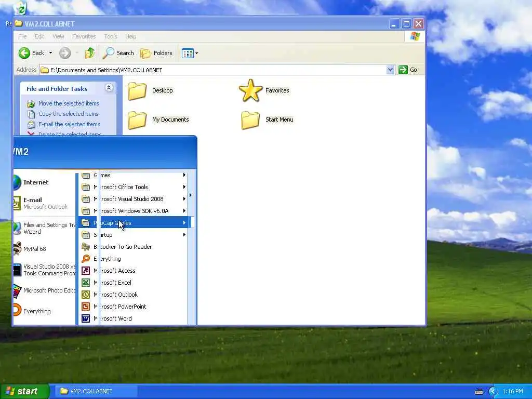Launch BitLocker To Go Reader

click(133, 247)
